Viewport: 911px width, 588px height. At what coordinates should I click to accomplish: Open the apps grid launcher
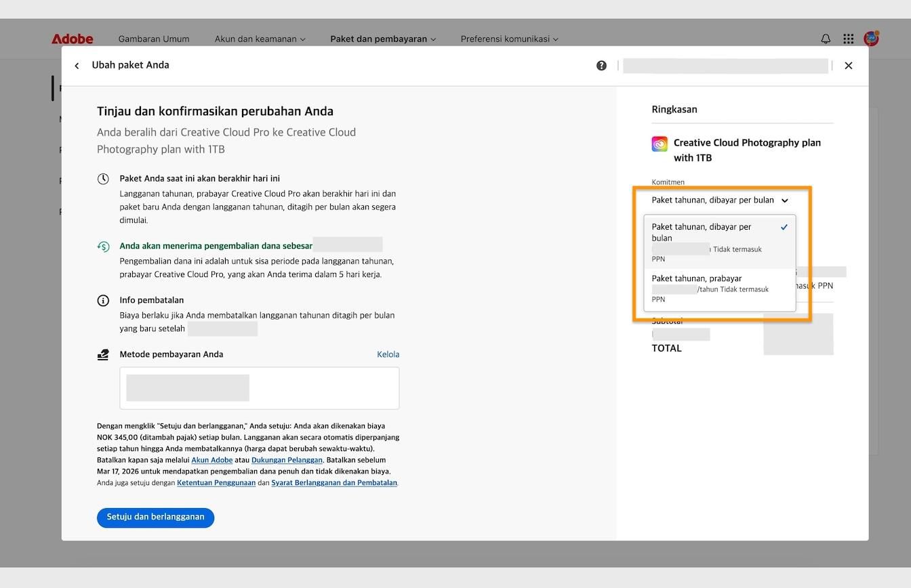coord(848,39)
